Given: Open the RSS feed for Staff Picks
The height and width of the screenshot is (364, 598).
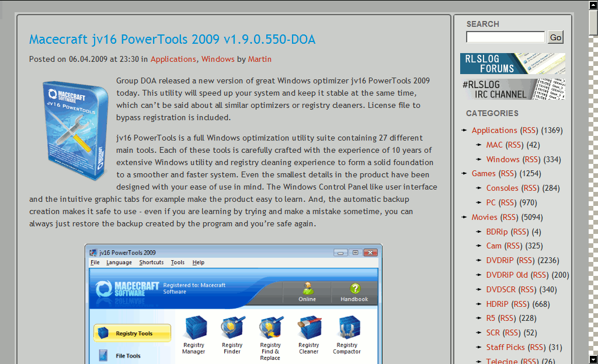Looking at the screenshot, I should [537, 347].
